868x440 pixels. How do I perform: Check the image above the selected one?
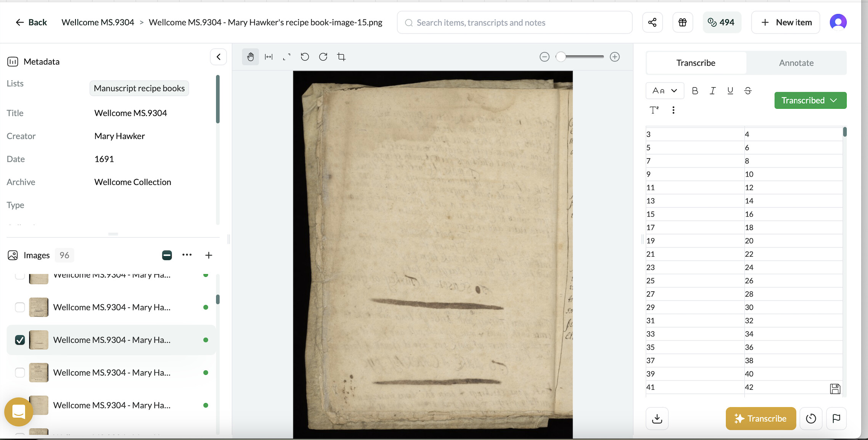click(20, 307)
